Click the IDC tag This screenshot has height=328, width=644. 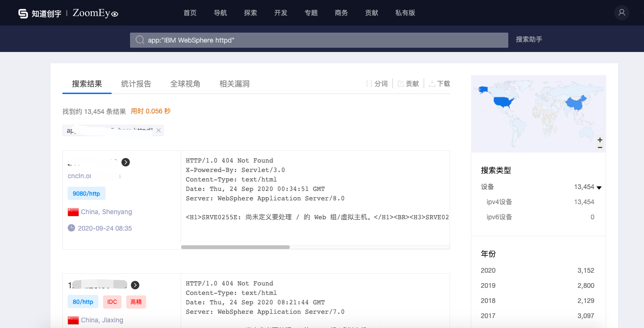point(112,302)
